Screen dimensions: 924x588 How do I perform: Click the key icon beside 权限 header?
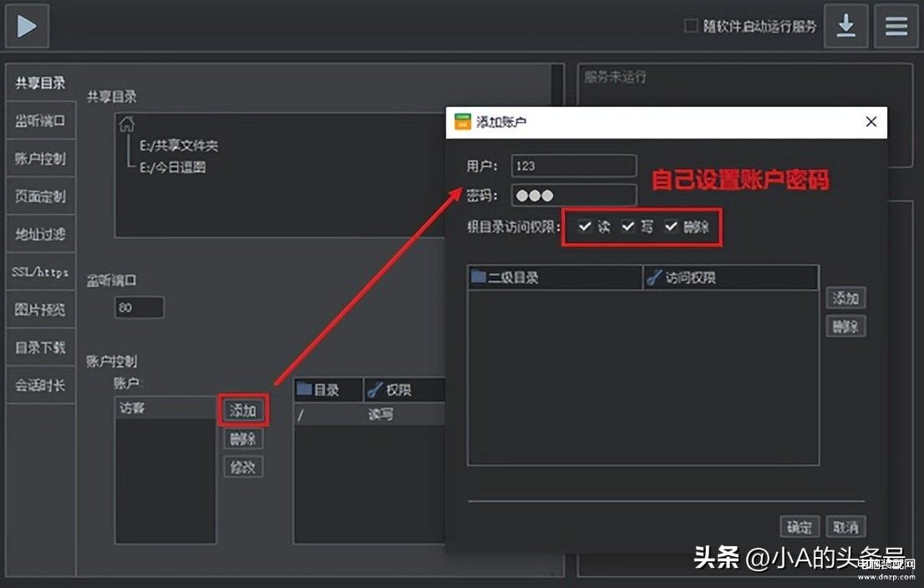(x=374, y=389)
